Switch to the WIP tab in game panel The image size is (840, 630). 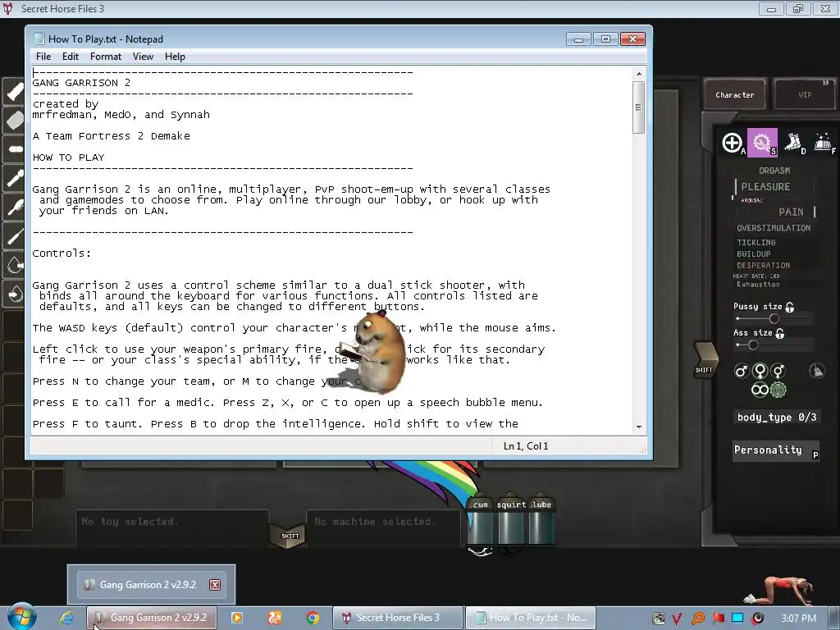pos(805,94)
